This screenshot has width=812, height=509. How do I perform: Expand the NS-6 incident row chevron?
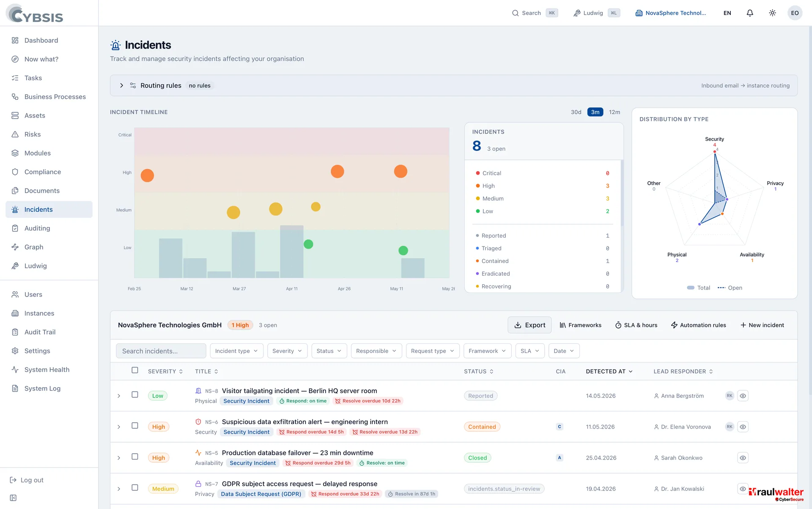[119, 427]
